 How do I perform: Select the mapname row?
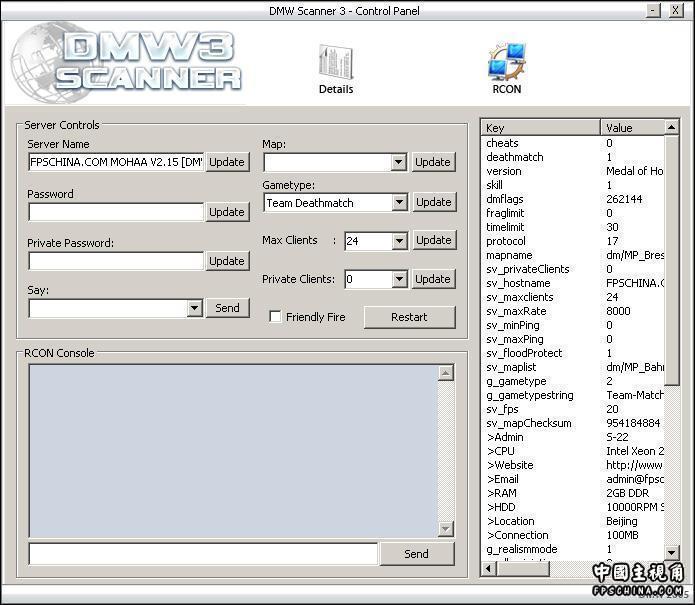[x=573, y=255]
